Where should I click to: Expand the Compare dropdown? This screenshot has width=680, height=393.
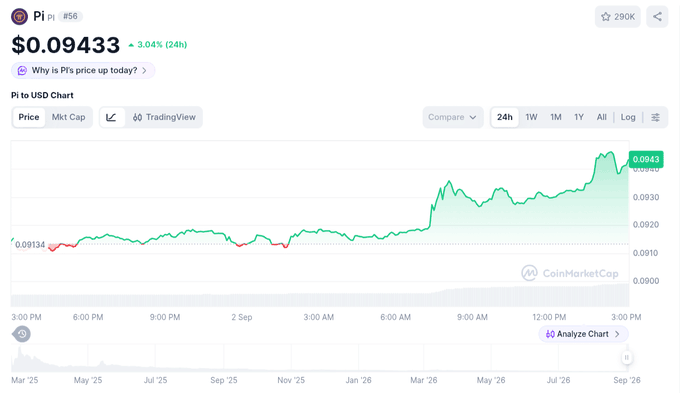[453, 117]
